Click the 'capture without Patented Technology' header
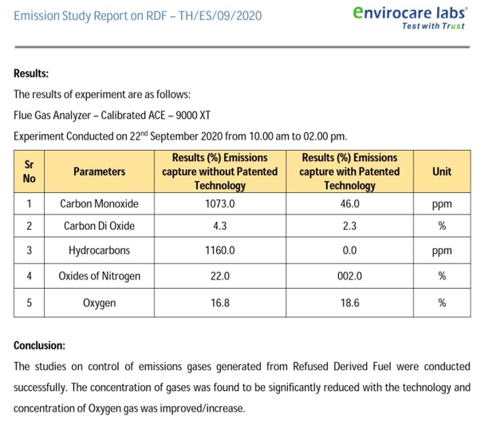Viewport: 504px width, 441px height. (x=220, y=171)
